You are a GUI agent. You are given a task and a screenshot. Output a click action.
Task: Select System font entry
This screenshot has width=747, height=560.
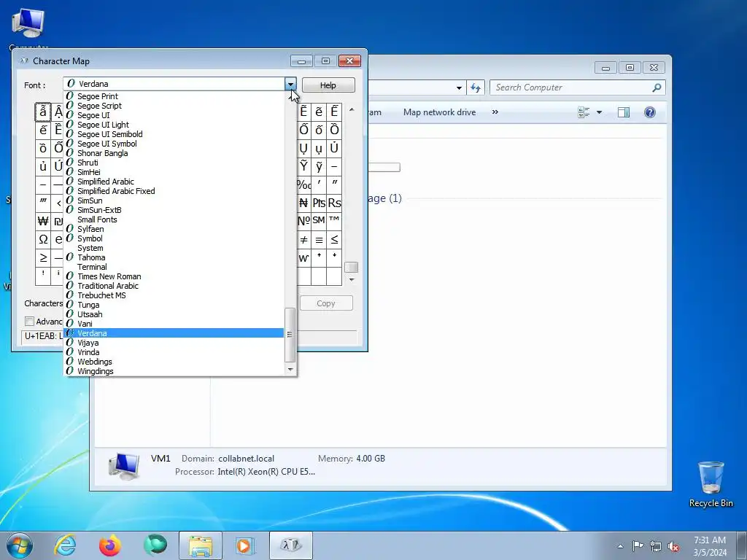[x=174, y=248]
